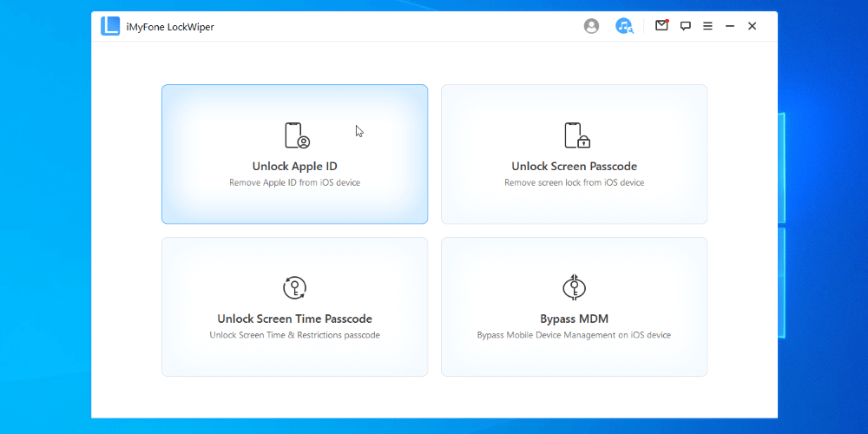Image resolution: width=868 pixels, height=434 pixels.
Task: Select the Unlock Screen Time Passcode heading
Action: click(x=294, y=319)
